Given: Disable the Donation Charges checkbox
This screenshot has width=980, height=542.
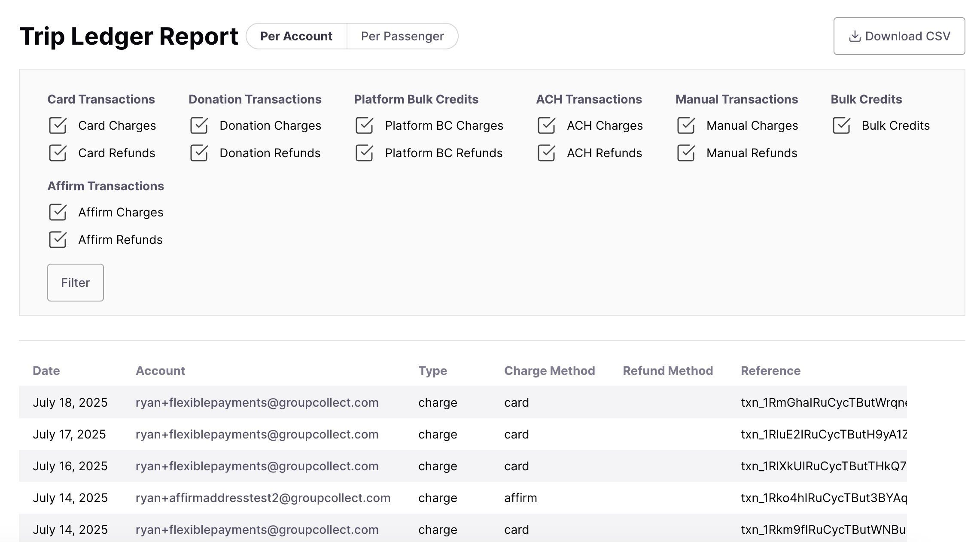Looking at the screenshot, I should point(199,125).
